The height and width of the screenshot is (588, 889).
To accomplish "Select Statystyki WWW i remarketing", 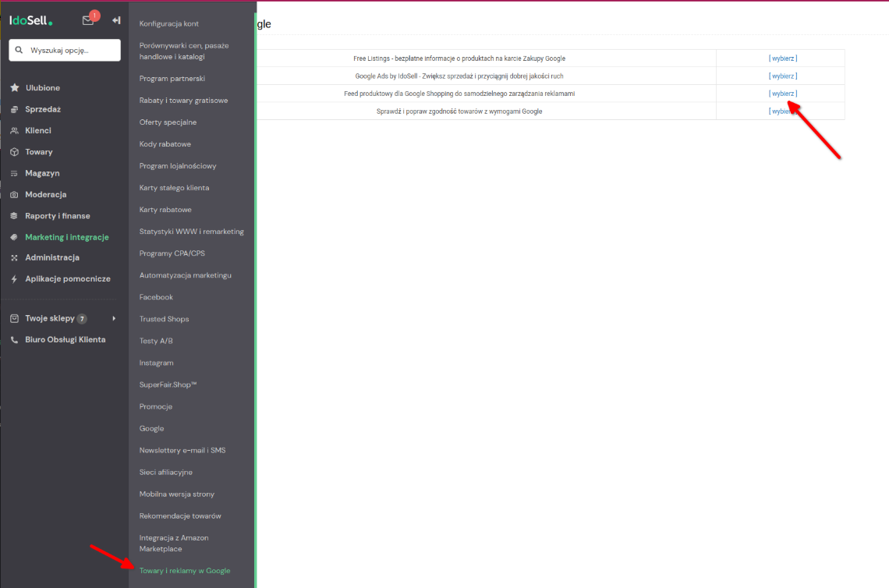I will [x=192, y=232].
